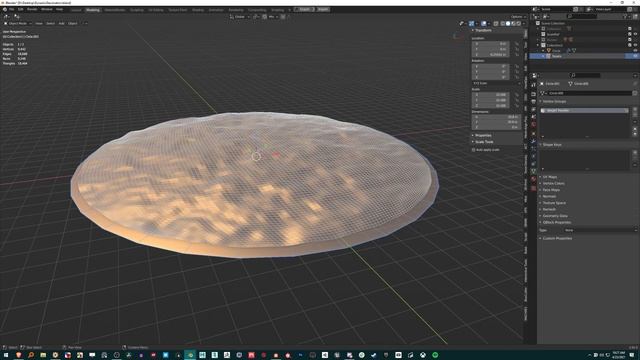Switch viewport to wireframe shading
The image size is (640, 360).
(x=503, y=23)
